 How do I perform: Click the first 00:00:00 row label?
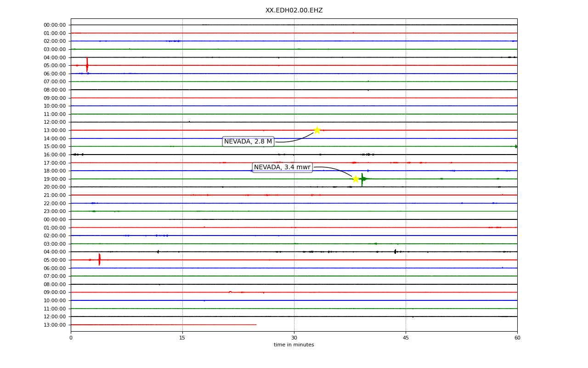(55, 25)
